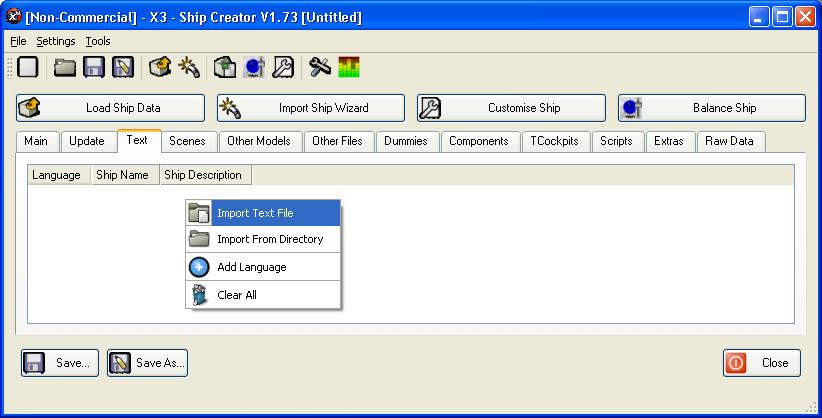The width and height of the screenshot is (822, 418).
Task: Choose Import Text File from context menu
Action: [x=263, y=213]
